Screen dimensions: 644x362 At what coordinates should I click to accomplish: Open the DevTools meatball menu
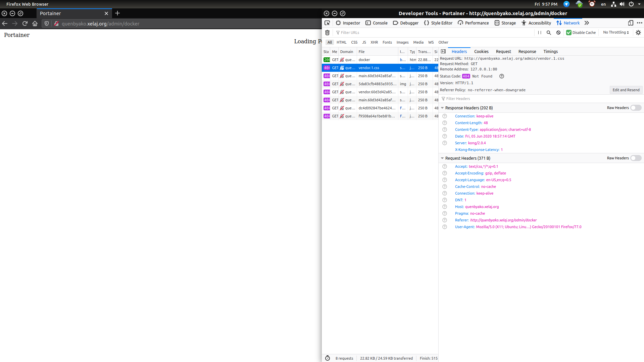click(x=640, y=23)
